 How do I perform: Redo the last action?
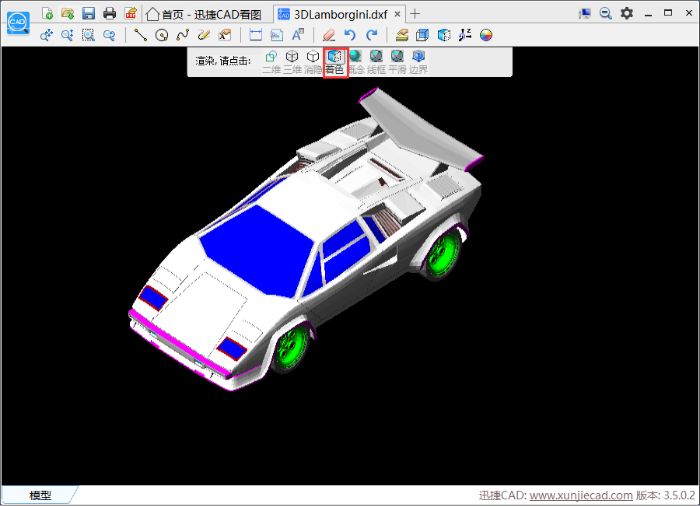(371, 35)
